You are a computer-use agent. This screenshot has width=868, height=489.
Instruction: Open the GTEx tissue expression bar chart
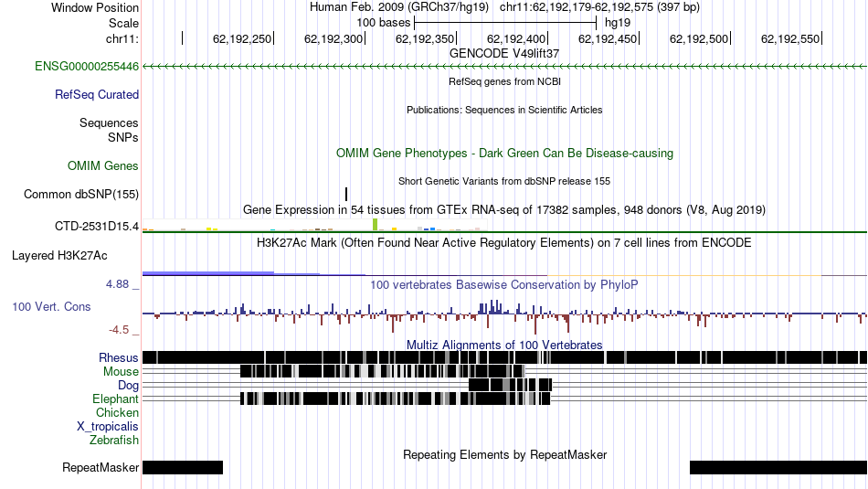point(314,225)
